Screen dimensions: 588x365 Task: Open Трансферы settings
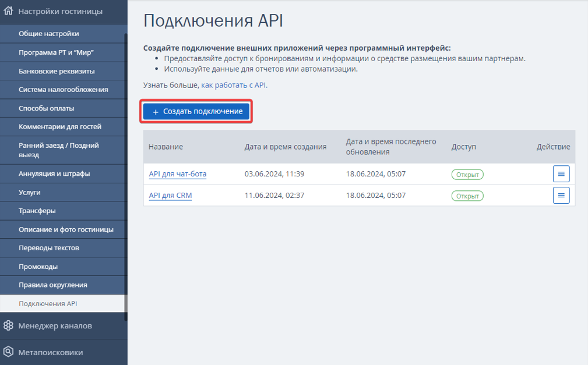62,211
